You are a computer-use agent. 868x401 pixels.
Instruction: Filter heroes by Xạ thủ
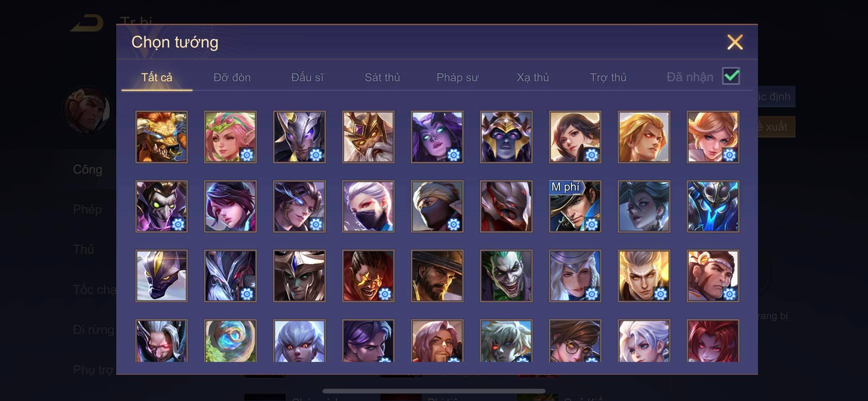click(x=533, y=77)
